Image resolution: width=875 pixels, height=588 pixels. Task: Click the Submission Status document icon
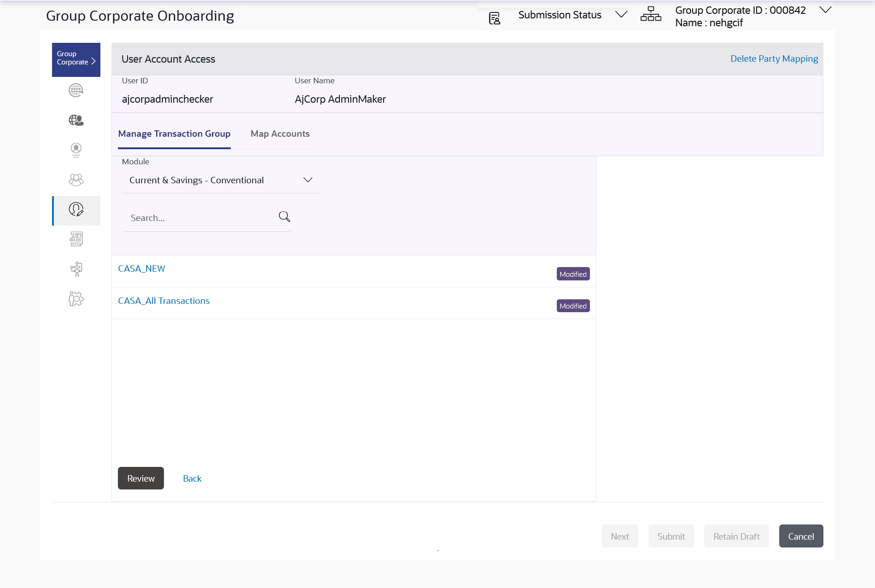pos(494,18)
